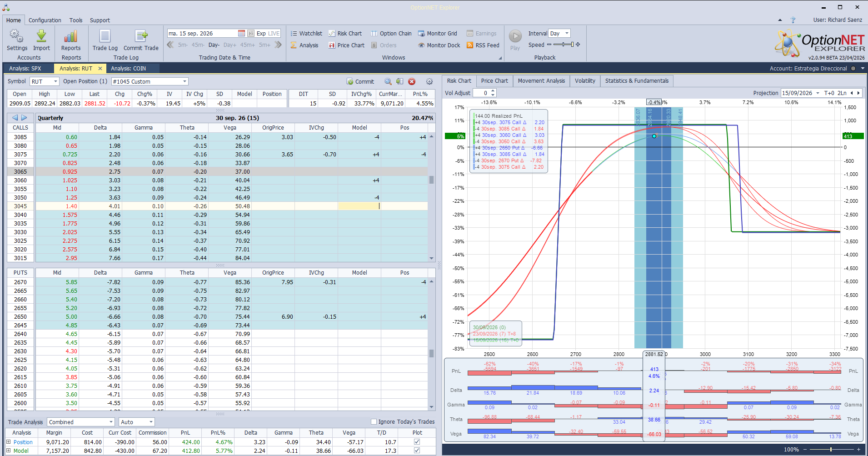
Task: Click the Import accounts icon
Action: tap(41, 40)
